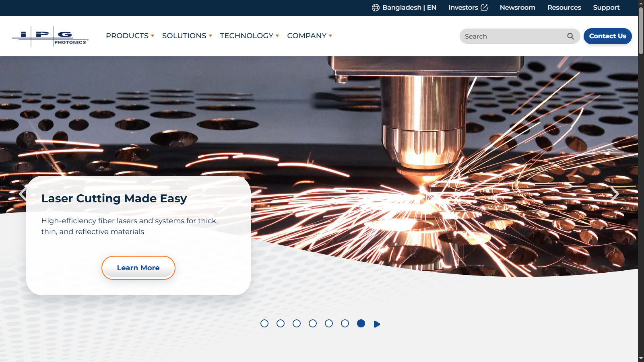Open the Resources page

(x=564, y=8)
